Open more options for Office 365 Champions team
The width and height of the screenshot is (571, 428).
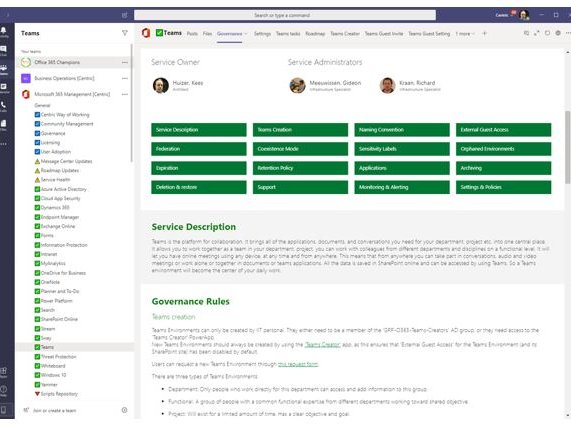click(x=125, y=62)
